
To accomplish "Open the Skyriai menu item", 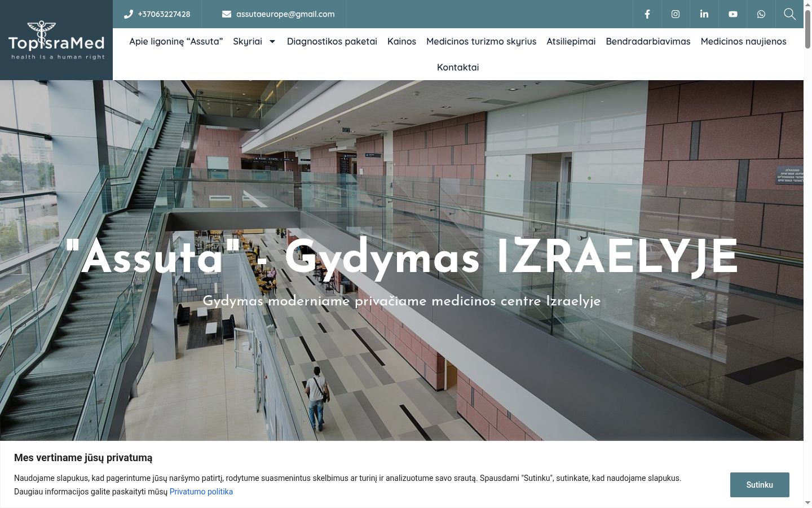I will (248, 41).
